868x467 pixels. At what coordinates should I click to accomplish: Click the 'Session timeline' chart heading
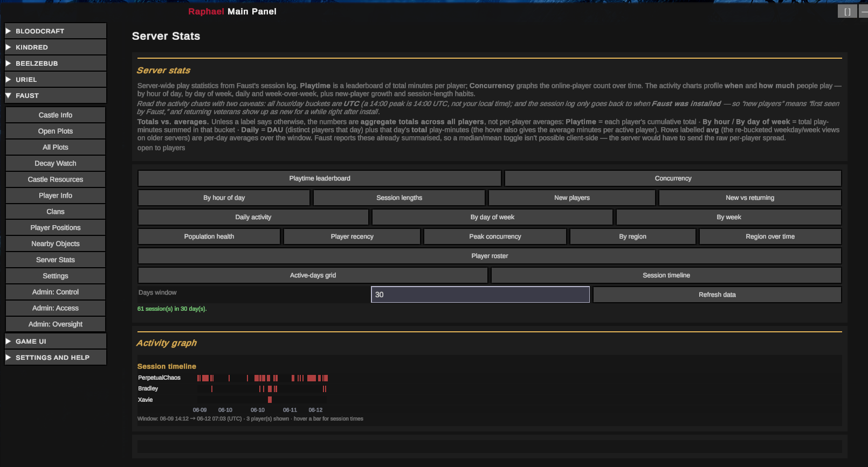coord(167,366)
